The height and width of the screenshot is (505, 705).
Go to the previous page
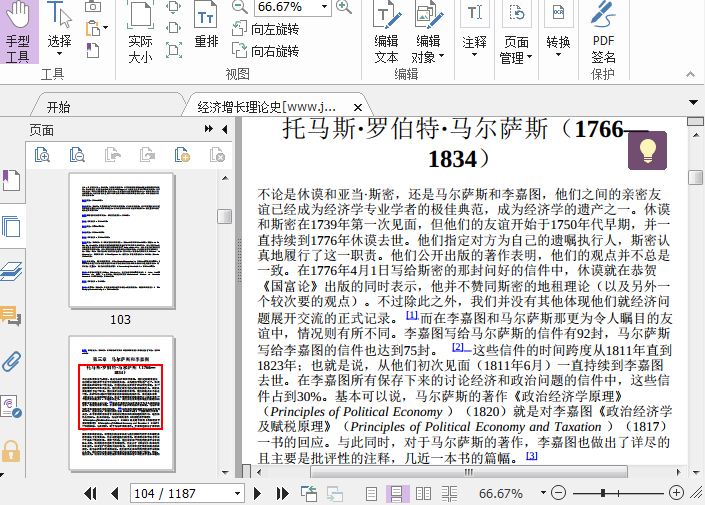click(x=115, y=493)
